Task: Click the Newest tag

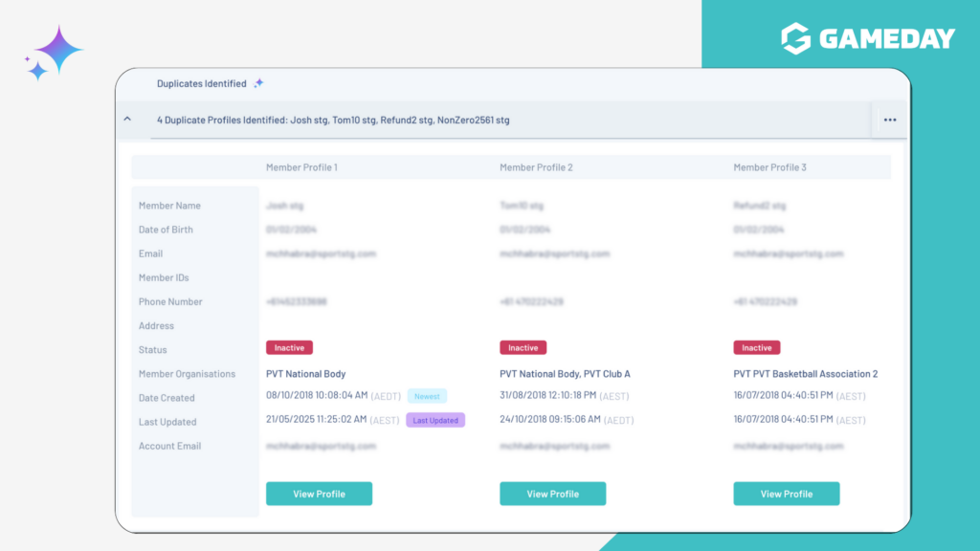Action: coord(427,396)
